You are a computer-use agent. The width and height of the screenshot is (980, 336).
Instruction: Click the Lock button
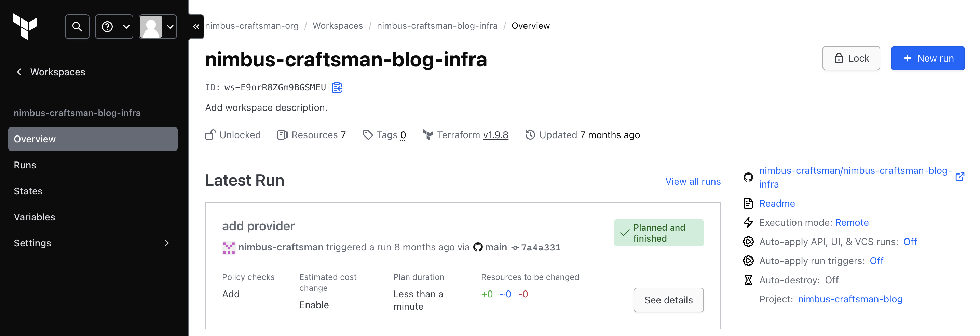pyautogui.click(x=851, y=58)
